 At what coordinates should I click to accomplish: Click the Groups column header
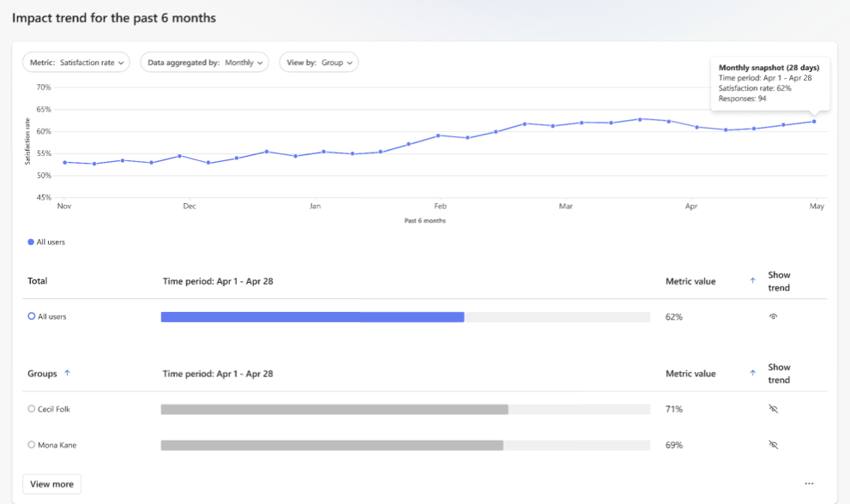coord(42,374)
